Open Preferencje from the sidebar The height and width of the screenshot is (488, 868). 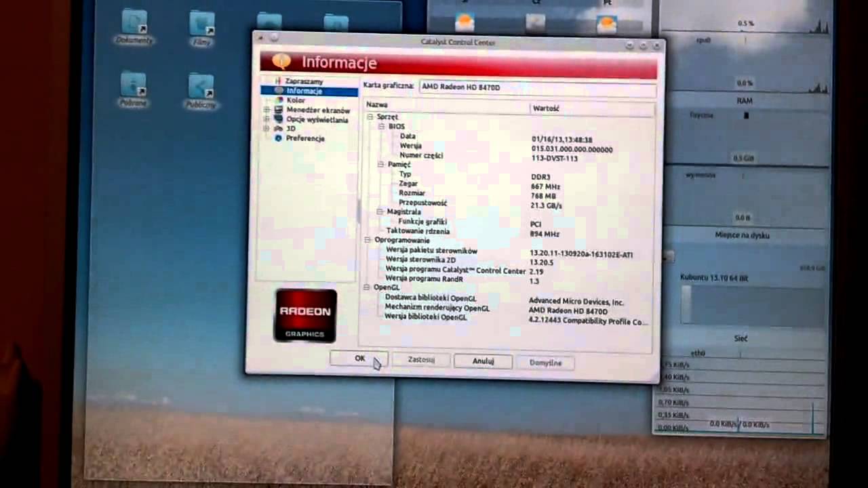point(305,138)
